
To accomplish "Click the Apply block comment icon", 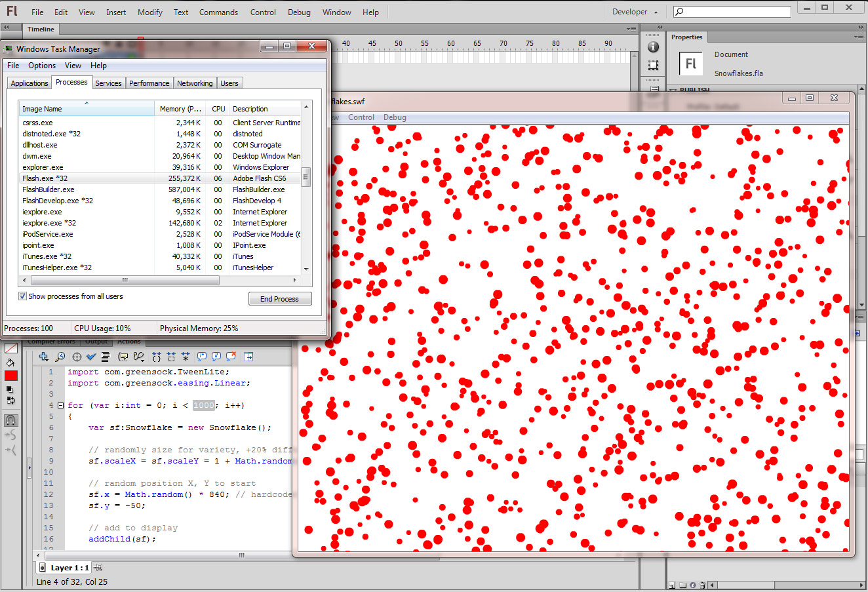I will point(201,357).
